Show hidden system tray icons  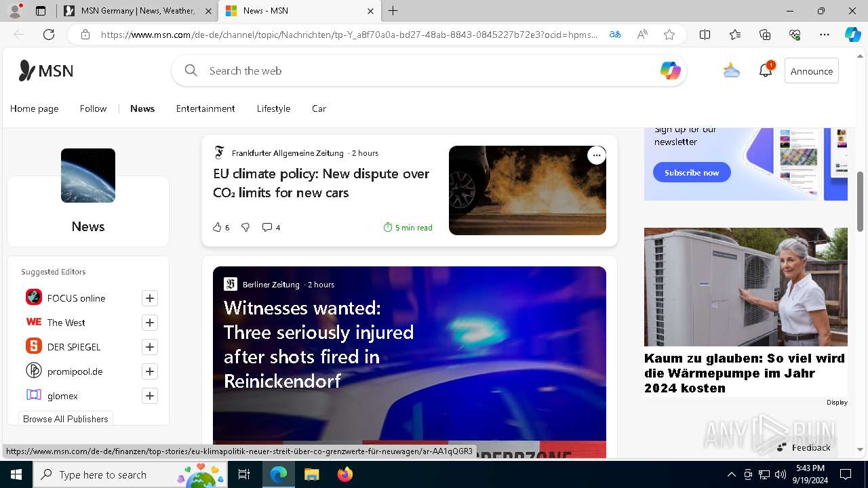[x=731, y=474]
